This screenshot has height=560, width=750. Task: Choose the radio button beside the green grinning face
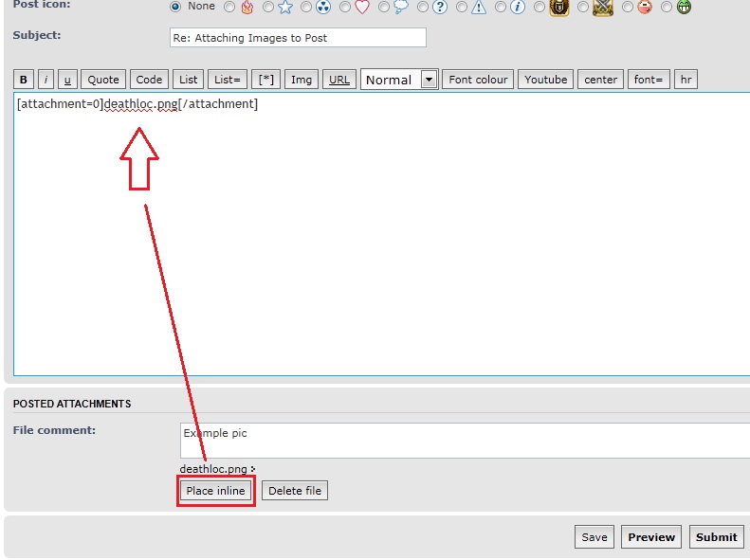pyautogui.click(x=667, y=7)
